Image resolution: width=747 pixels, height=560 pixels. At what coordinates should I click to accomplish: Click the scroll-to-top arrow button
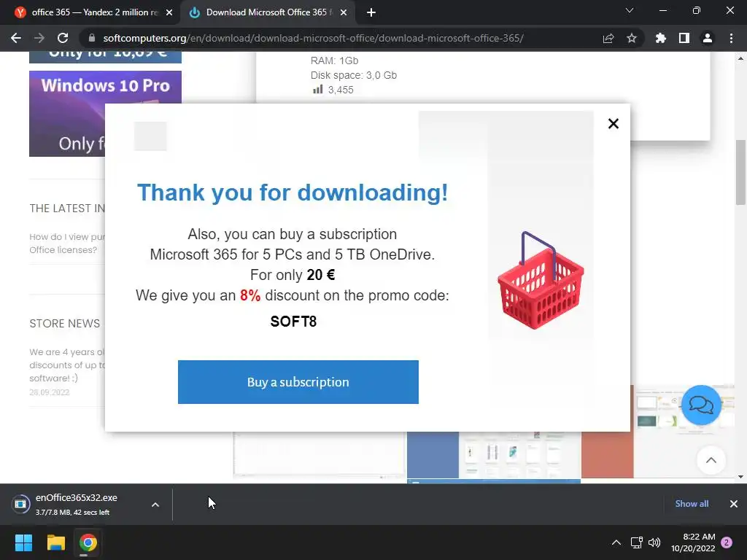(x=711, y=460)
